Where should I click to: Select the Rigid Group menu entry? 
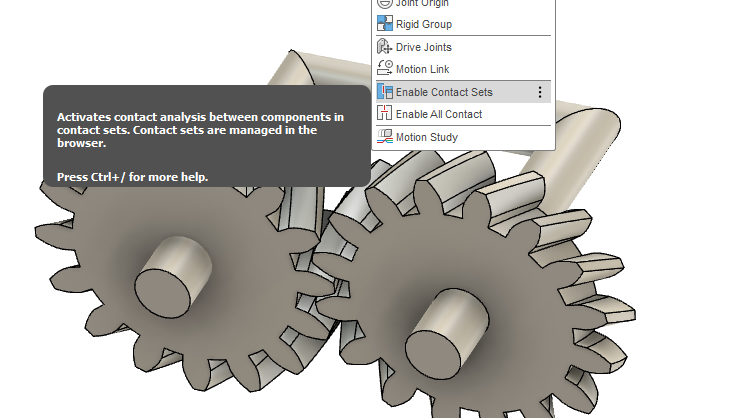[463, 24]
